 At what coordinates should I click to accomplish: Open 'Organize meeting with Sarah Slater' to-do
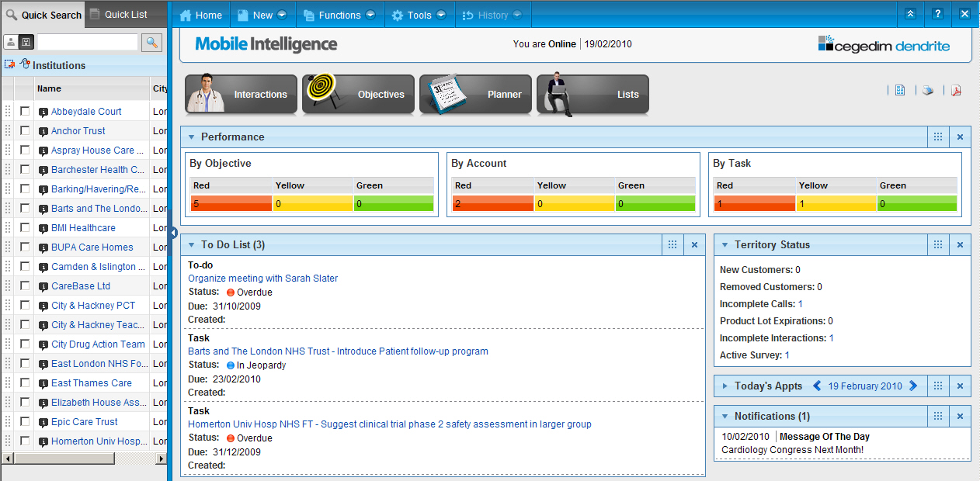click(263, 279)
